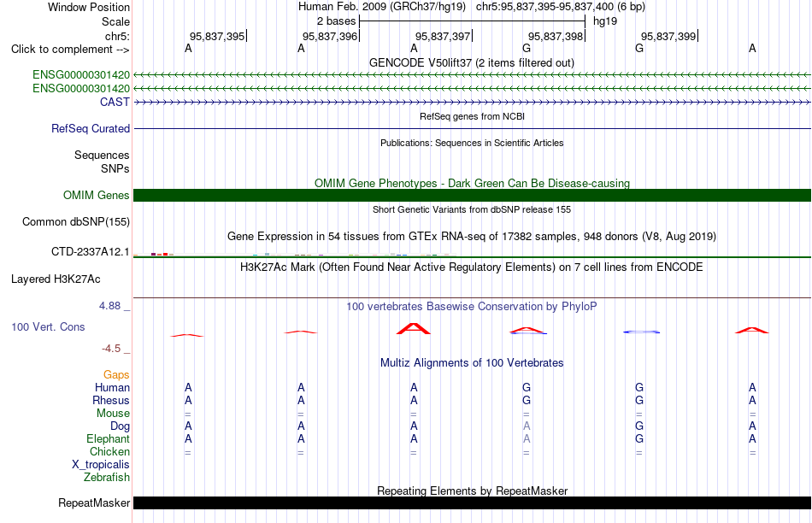
Task: Click the 'chr5:95,837,395-95,837,400 (6 bp)' position text
Action: click(x=561, y=7)
